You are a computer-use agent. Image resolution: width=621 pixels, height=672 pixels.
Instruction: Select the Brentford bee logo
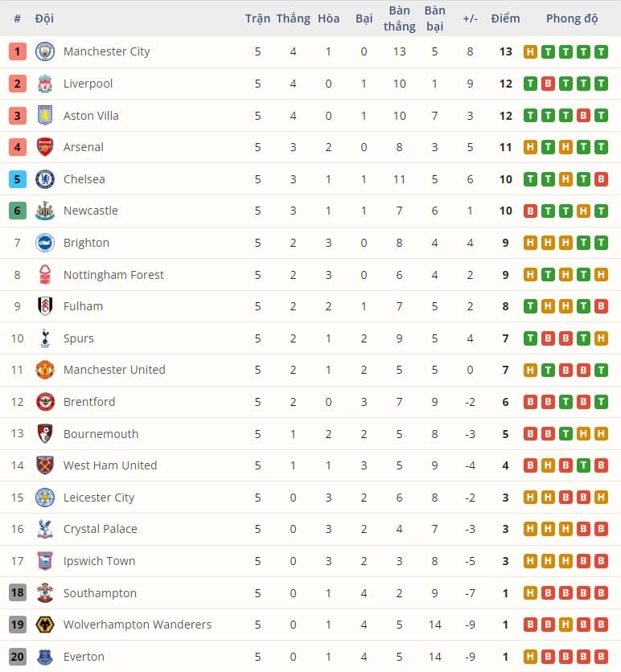pyautogui.click(x=46, y=402)
